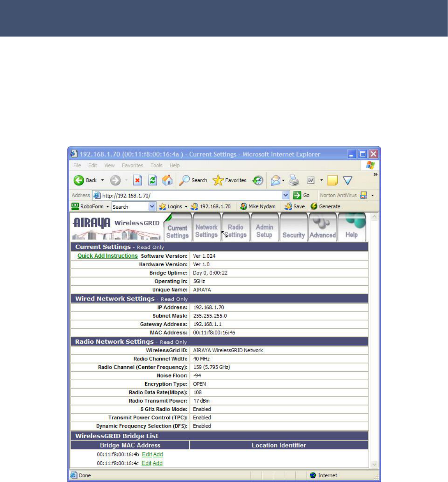Click the RoboForm Search input field

(x=130, y=207)
